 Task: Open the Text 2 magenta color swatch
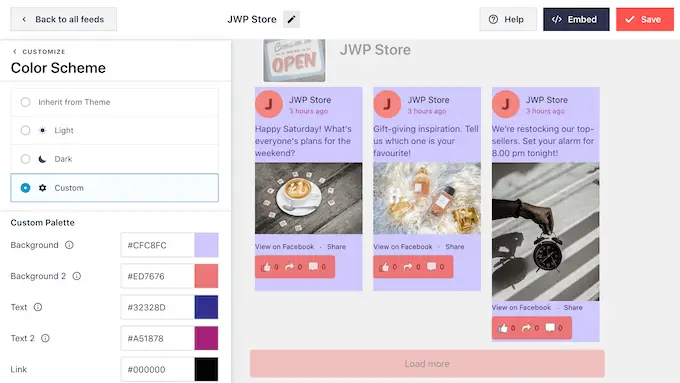[x=206, y=338]
